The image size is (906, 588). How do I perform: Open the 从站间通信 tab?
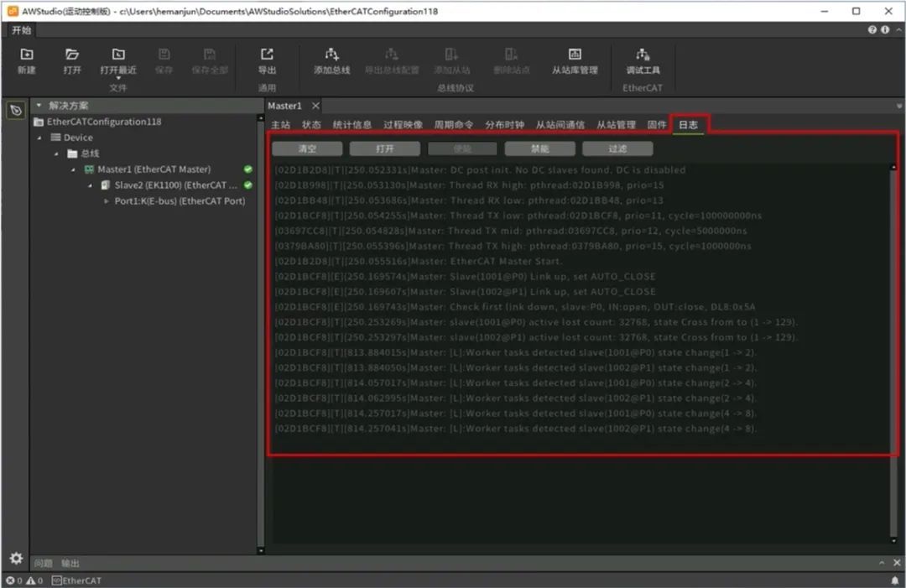click(560, 125)
